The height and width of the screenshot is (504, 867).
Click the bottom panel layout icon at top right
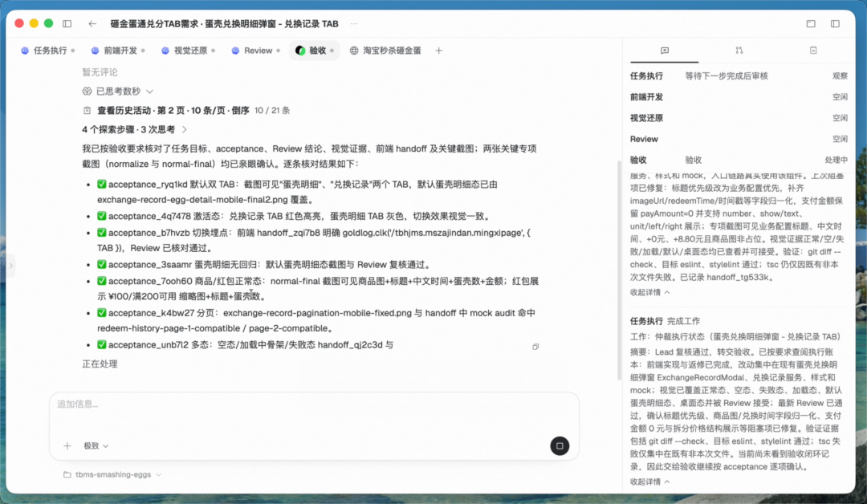811,24
